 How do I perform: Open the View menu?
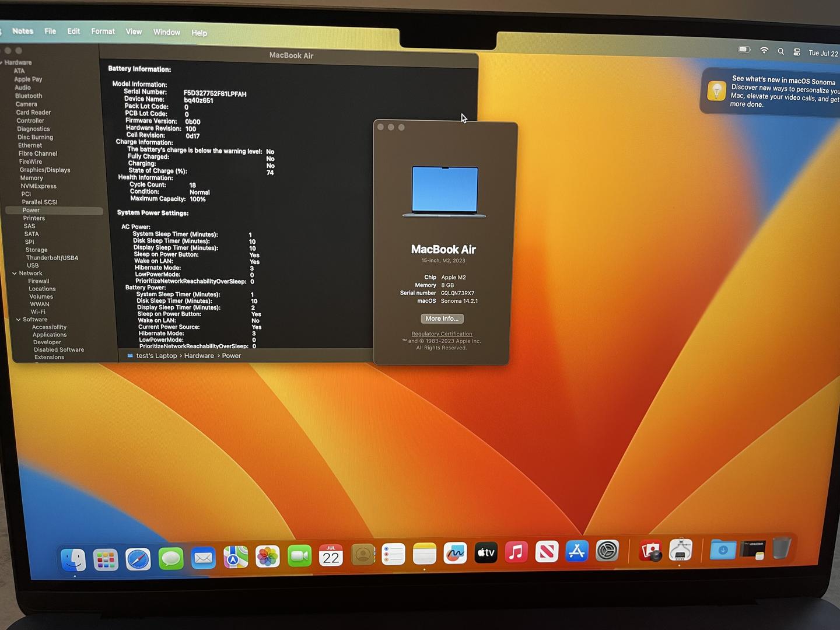coord(134,32)
